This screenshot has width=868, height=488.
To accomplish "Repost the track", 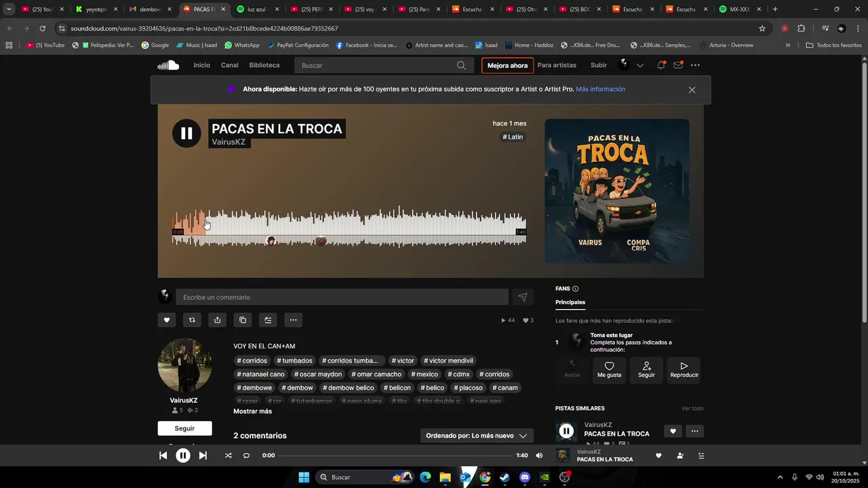I will click(192, 320).
